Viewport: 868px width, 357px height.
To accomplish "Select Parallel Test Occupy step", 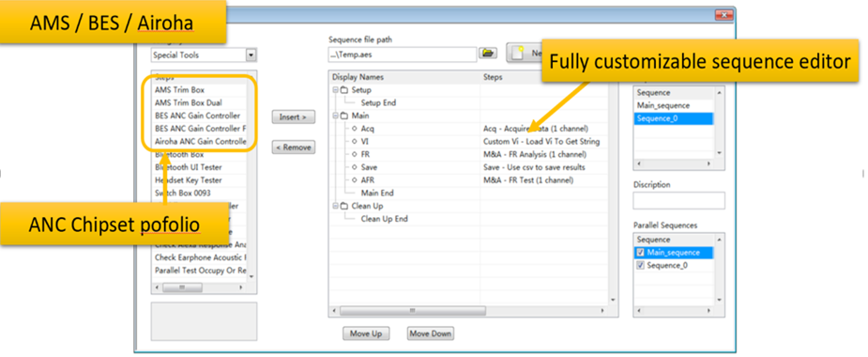I will point(201,271).
